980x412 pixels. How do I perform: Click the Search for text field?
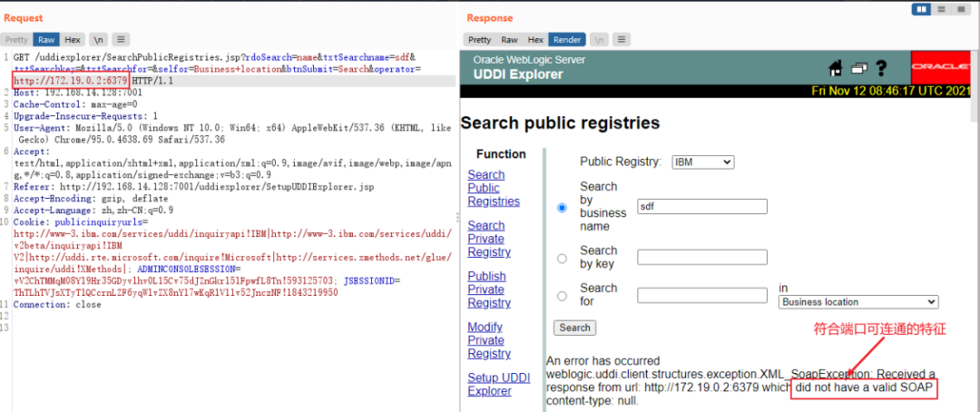(701, 295)
